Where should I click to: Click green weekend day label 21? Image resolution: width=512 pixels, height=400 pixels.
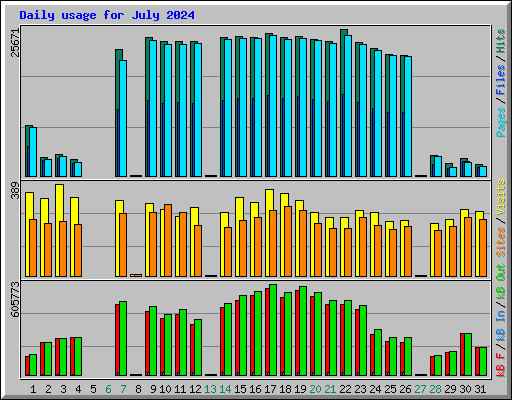330,389
